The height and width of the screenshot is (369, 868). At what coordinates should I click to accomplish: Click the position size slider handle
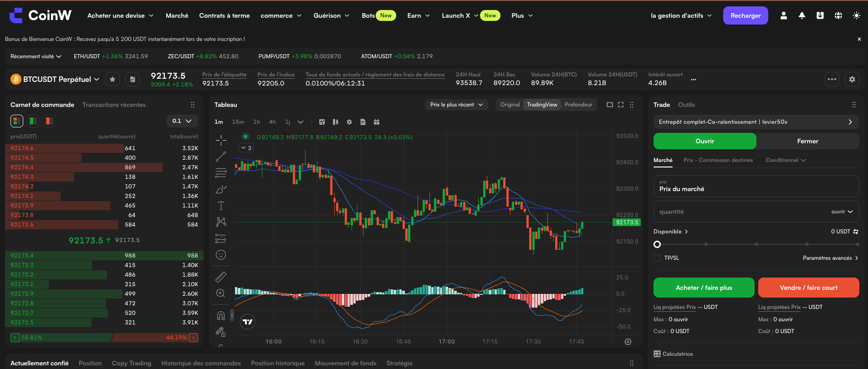[x=657, y=244]
